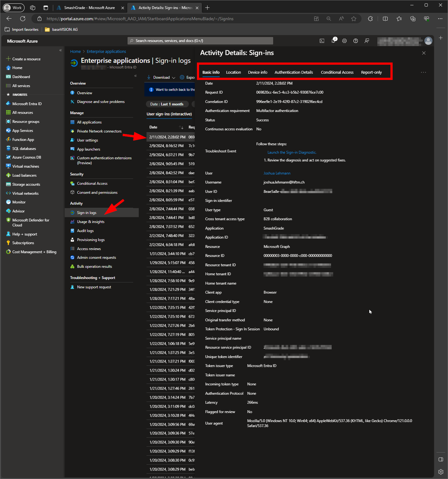This screenshot has height=479, width=448.
Task: Open Azure Cosmos DB in favorites
Action: (x=23, y=157)
